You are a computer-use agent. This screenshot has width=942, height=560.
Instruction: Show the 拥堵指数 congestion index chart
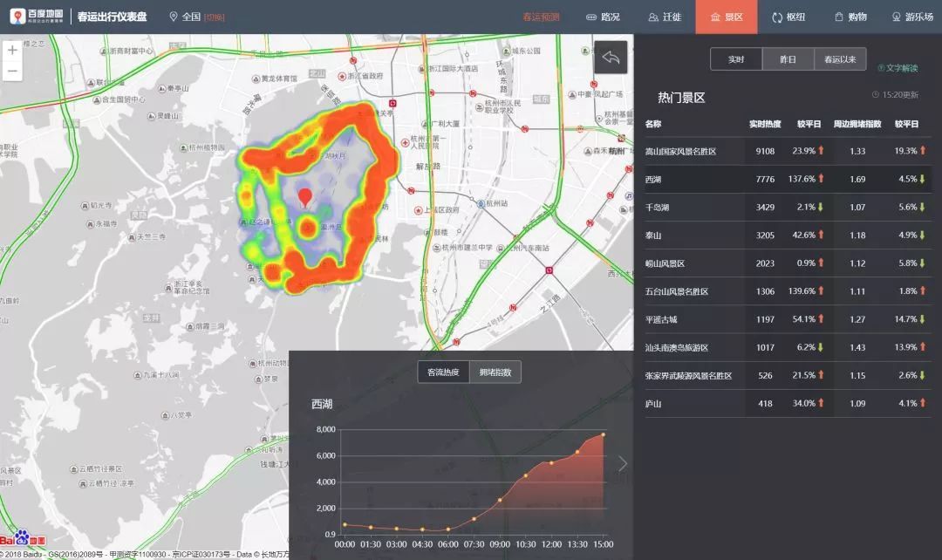(495, 372)
